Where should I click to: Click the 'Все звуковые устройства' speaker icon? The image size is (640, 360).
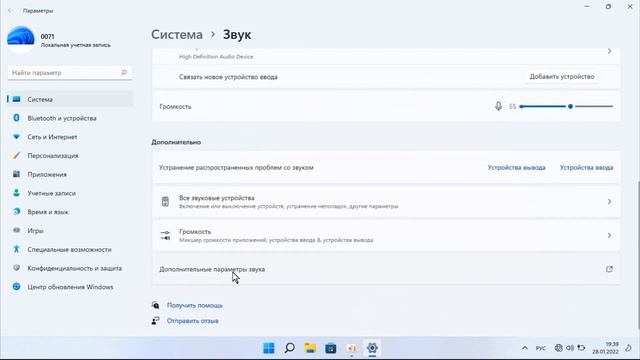tap(165, 202)
